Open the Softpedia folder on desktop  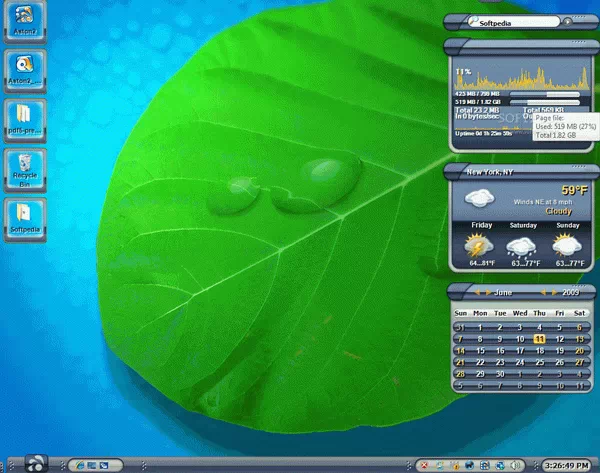[x=25, y=219]
